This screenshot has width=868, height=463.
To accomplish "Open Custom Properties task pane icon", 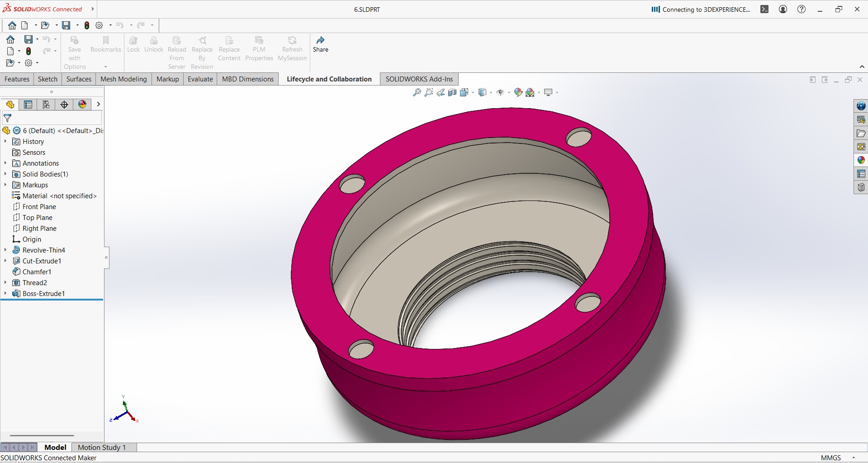I will pyautogui.click(x=861, y=174).
